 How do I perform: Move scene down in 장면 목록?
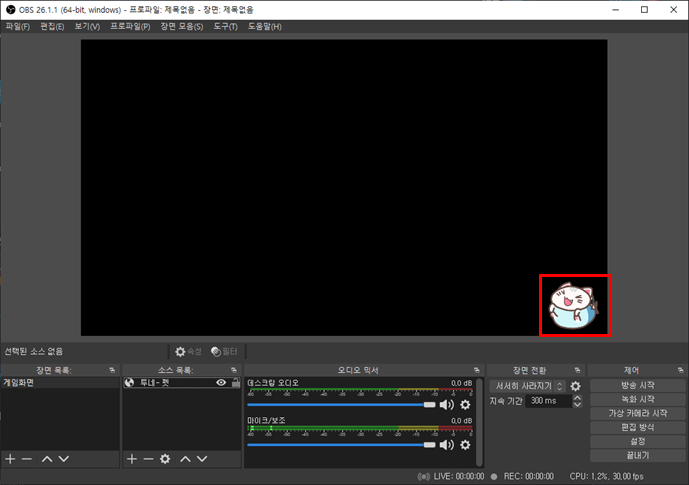click(64, 459)
